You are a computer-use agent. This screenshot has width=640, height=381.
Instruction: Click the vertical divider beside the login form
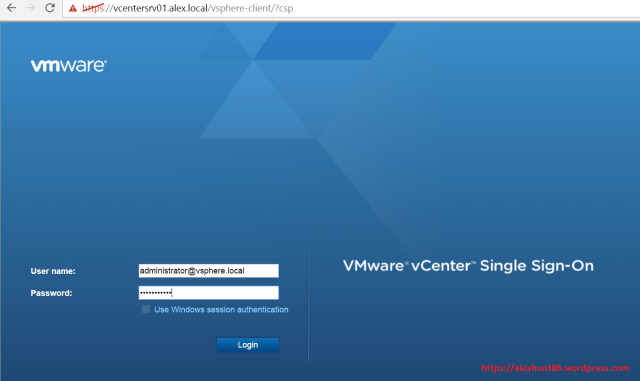(308, 301)
